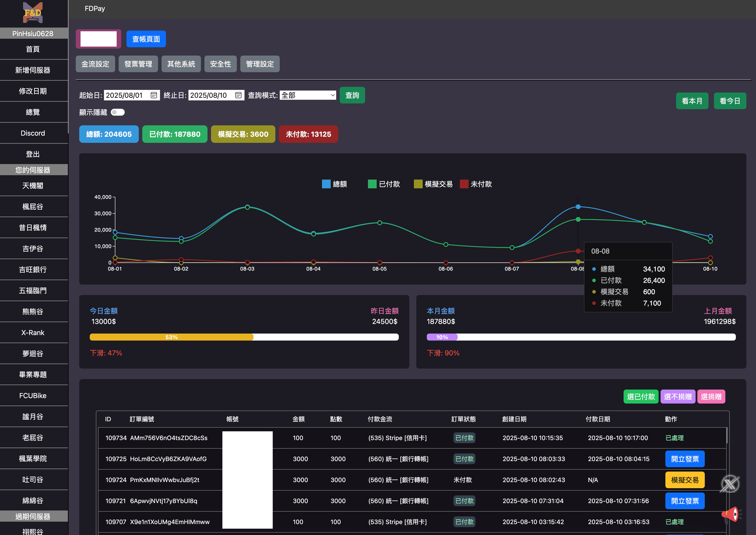Click the F&D World logo
Viewport: 756px width, 535px height.
pyautogui.click(x=33, y=12)
